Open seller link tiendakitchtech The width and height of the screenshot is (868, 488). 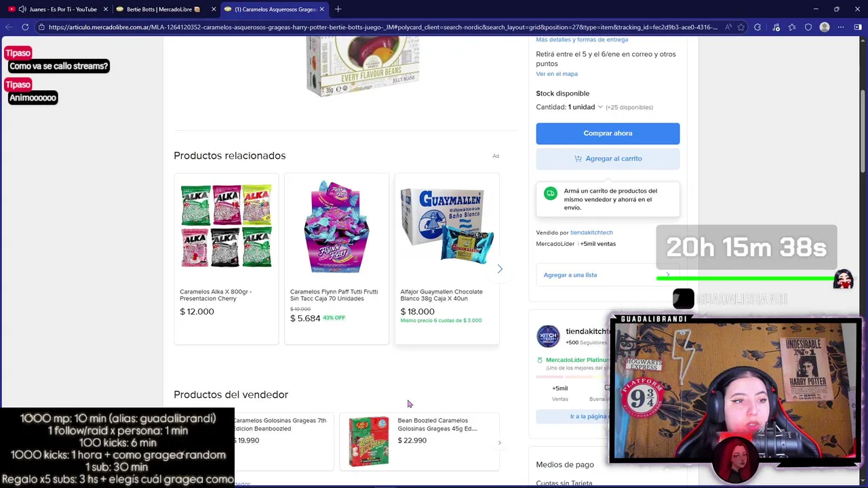[x=591, y=232]
